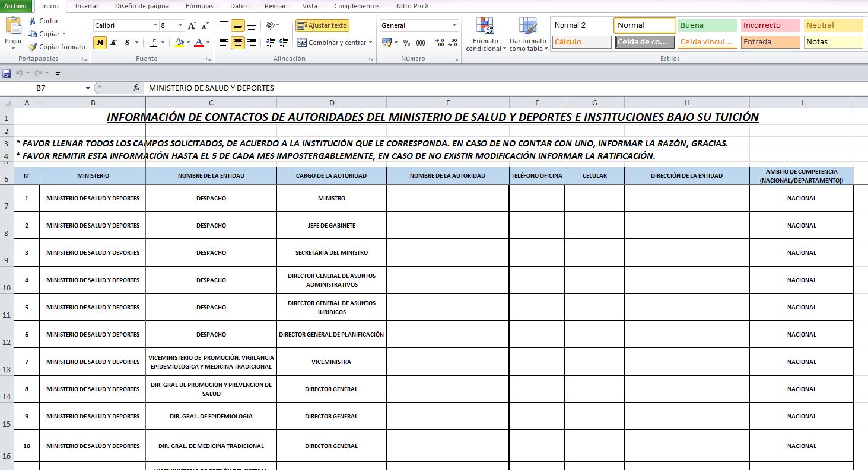Screen dimensions: 868x470
Task: Decrease decimal places
Action: (x=453, y=43)
